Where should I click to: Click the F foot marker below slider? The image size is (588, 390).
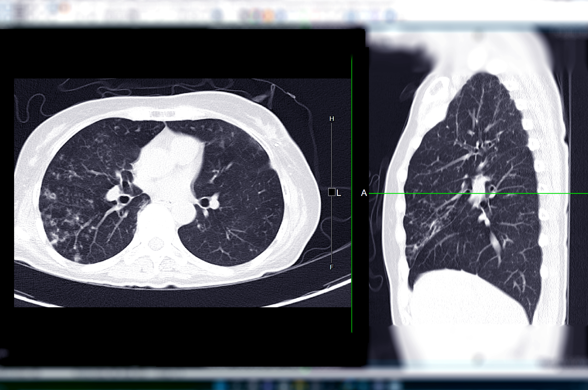[332, 267]
